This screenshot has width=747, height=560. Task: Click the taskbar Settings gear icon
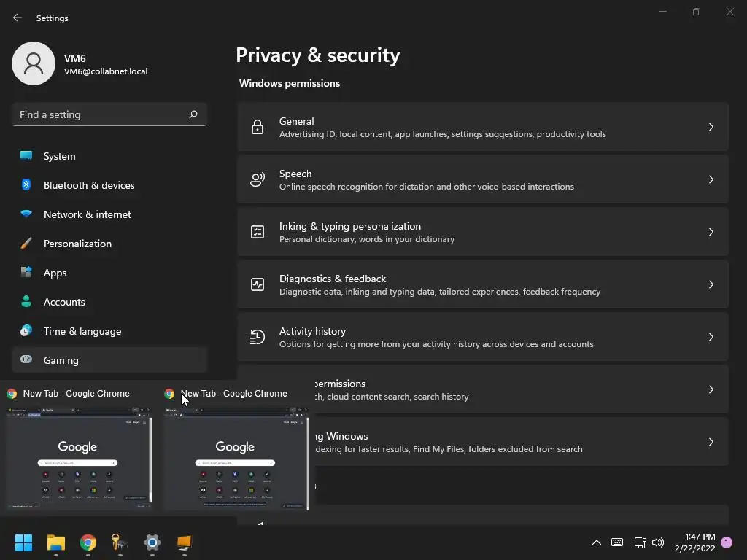coord(152,542)
